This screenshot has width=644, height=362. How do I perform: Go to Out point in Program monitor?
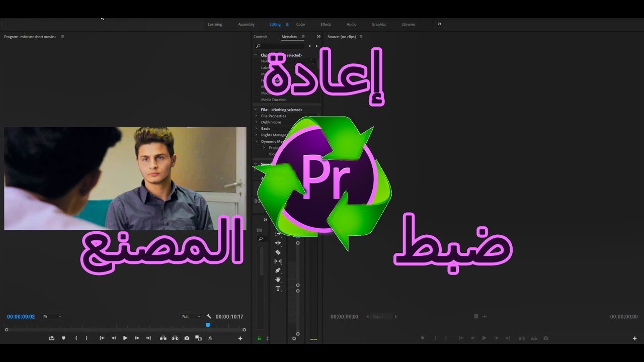(x=148, y=338)
